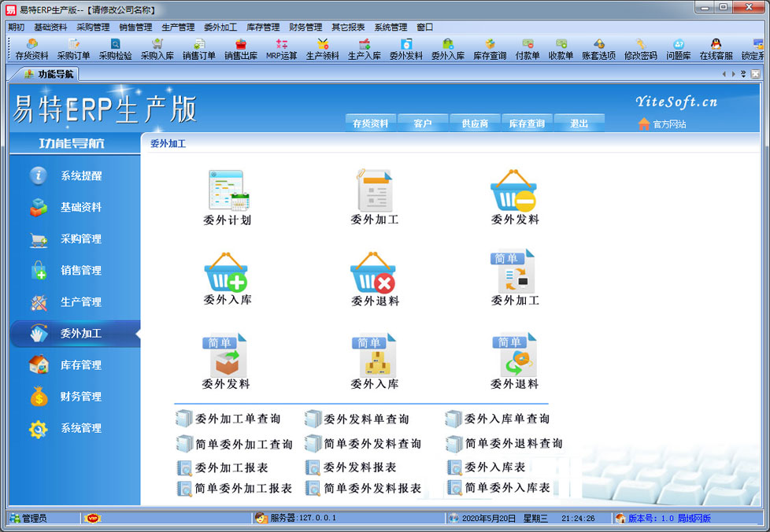The width and height of the screenshot is (770, 532).
Task: Expand the tab list dropdown arrow
Action: (744, 74)
